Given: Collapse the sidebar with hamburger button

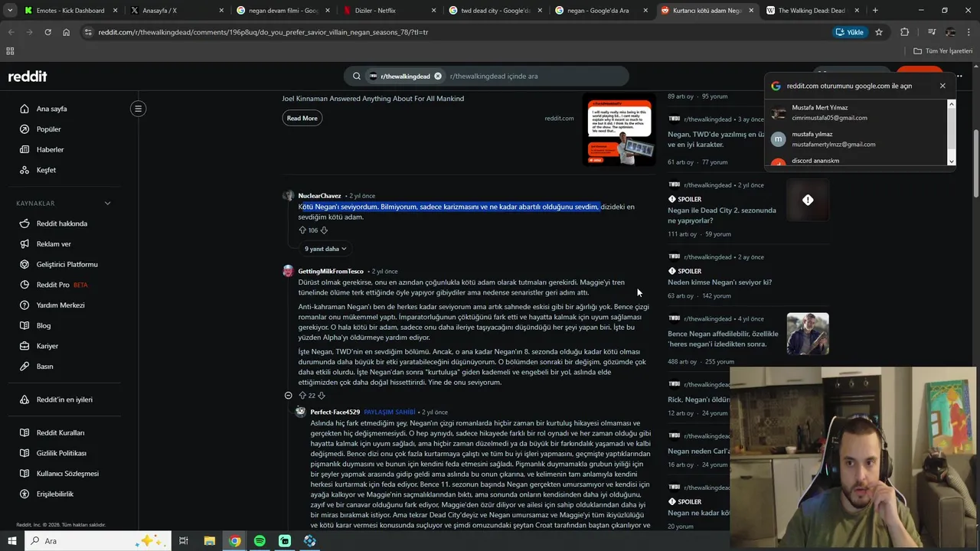Looking at the screenshot, I should [139, 109].
